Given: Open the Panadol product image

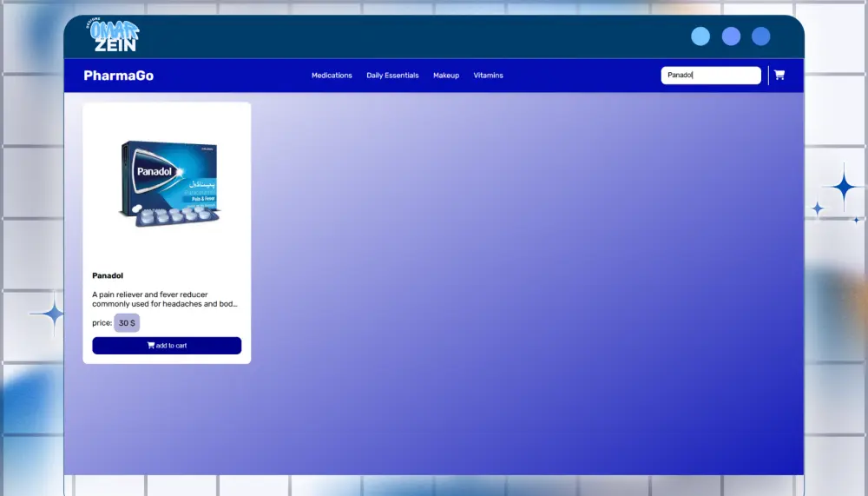Looking at the screenshot, I should pyautogui.click(x=169, y=183).
